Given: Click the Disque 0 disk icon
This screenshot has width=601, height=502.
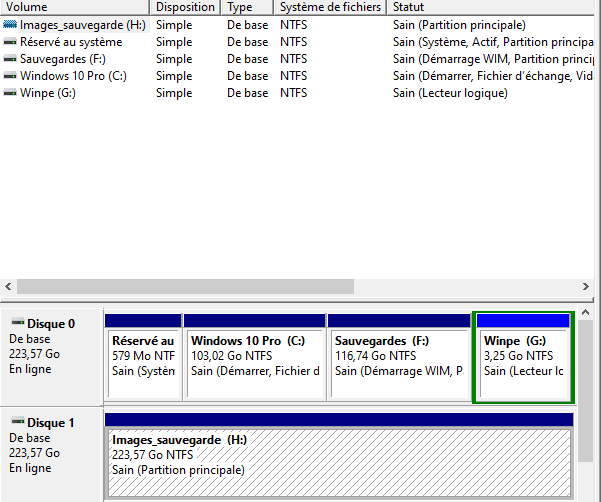Looking at the screenshot, I should click(18, 322).
